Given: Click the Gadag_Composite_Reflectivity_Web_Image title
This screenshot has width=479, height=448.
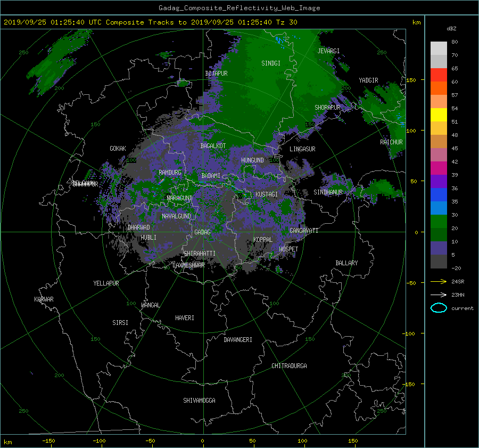Looking at the screenshot, I should (x=239, y=8).
